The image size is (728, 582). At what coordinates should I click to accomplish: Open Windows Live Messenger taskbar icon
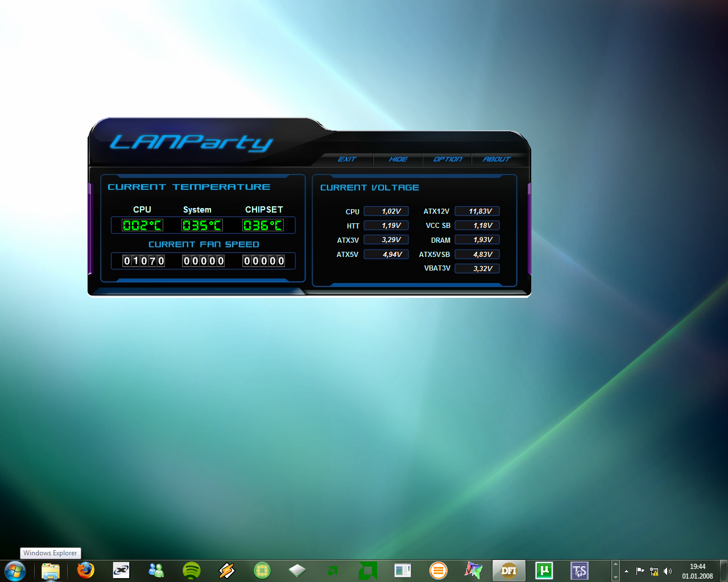coord(156,570)
